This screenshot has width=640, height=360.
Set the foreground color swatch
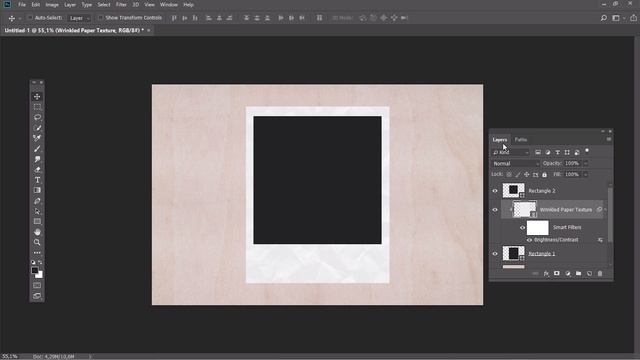click(x=35, y=270)
